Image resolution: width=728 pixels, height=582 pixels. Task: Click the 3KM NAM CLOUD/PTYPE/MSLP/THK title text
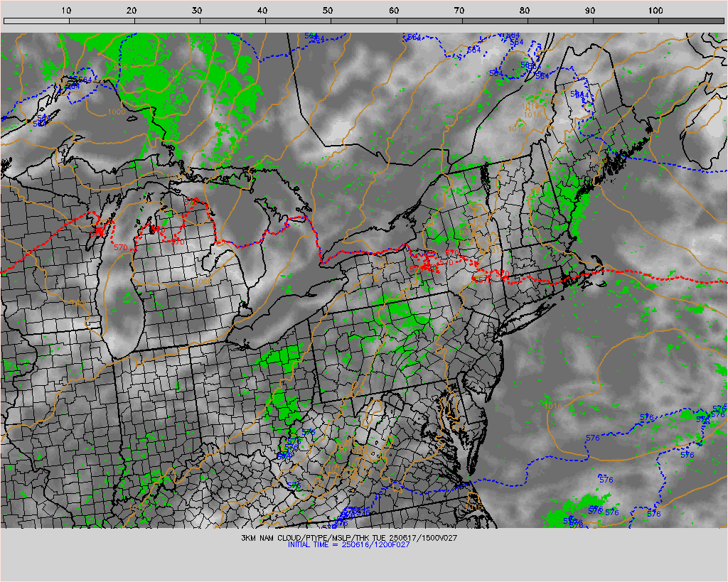[x=349, y=538]
